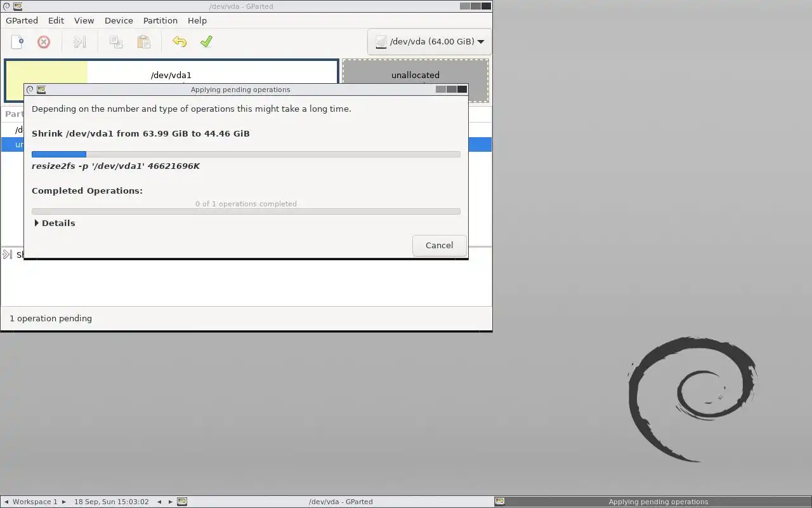Click the '1 operation pending' status bar text
812x508 pixels.
(51, 318)
